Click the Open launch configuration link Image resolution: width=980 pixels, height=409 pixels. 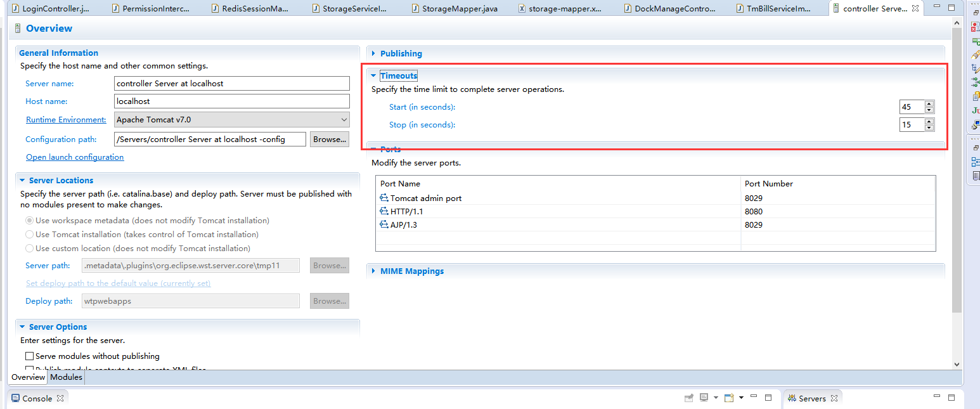(75, 157)
